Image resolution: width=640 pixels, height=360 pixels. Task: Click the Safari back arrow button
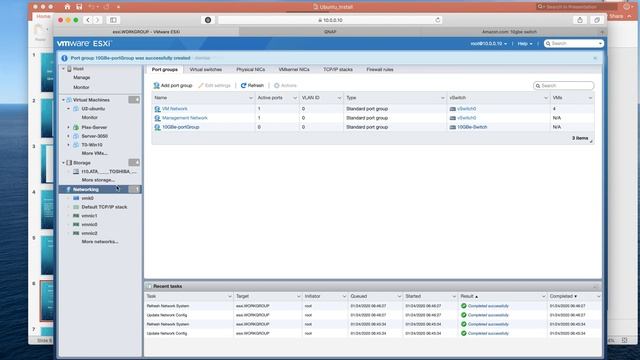coord(88,20)
